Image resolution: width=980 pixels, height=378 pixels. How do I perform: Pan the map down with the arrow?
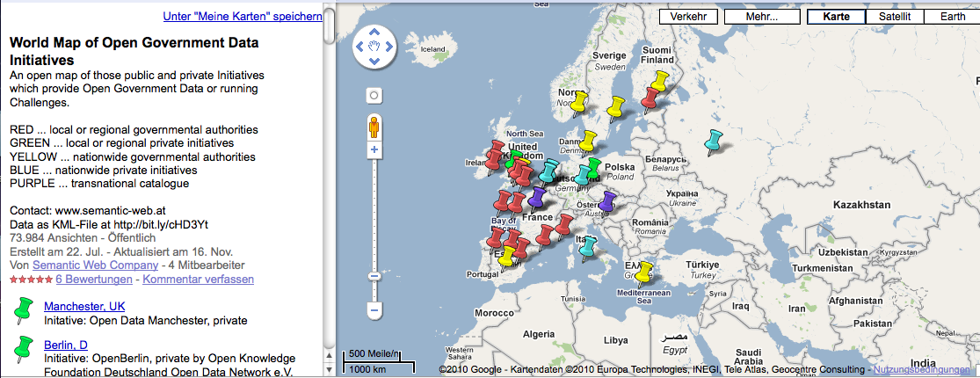374,62
